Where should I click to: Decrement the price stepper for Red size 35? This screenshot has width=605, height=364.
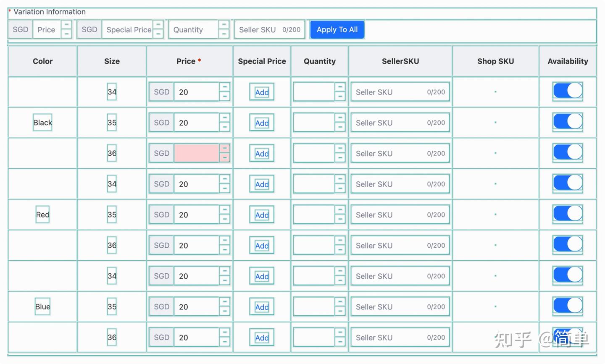point(224,218)
